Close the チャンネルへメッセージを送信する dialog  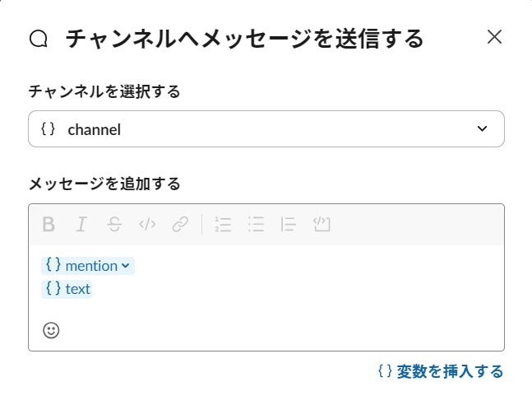pos(494,37)
